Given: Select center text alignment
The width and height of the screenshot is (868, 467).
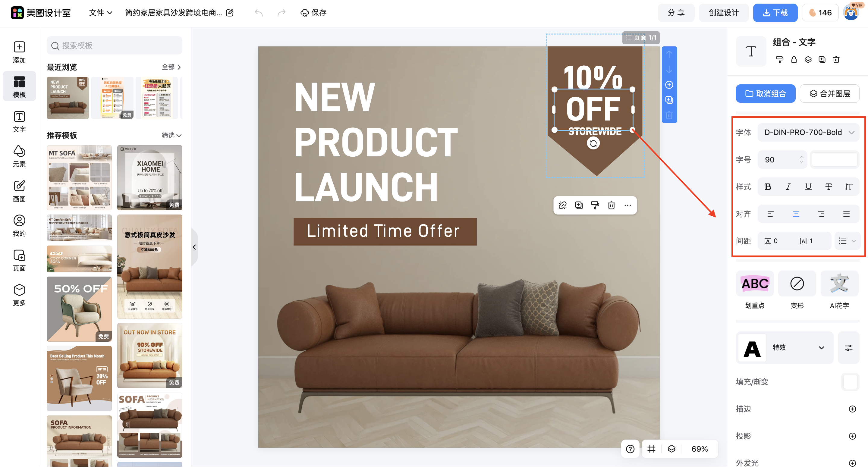Looking at the screenshot, I should [796, 214].
